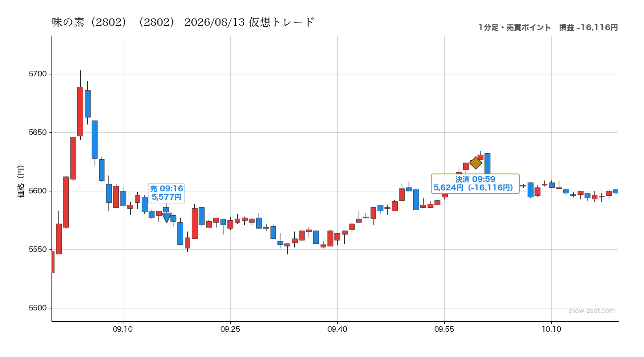Viewport: 644px width, 357px height.
Task: Click the 5700 price axis label
Action: tap(37, 74)
